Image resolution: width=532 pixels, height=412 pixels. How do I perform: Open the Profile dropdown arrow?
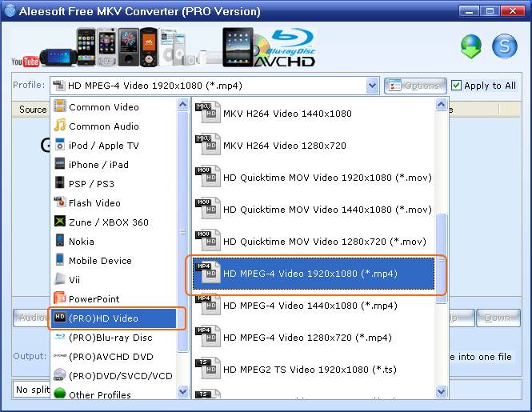[372, 86]
